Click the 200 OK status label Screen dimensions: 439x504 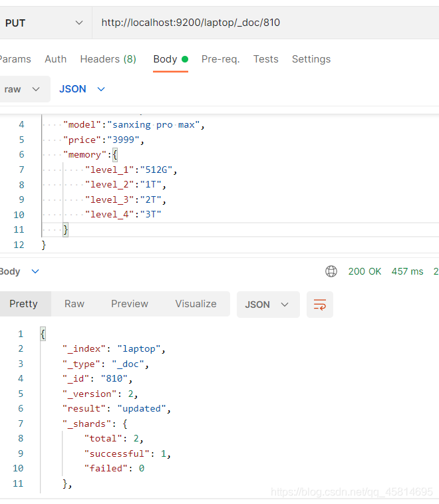365,271
